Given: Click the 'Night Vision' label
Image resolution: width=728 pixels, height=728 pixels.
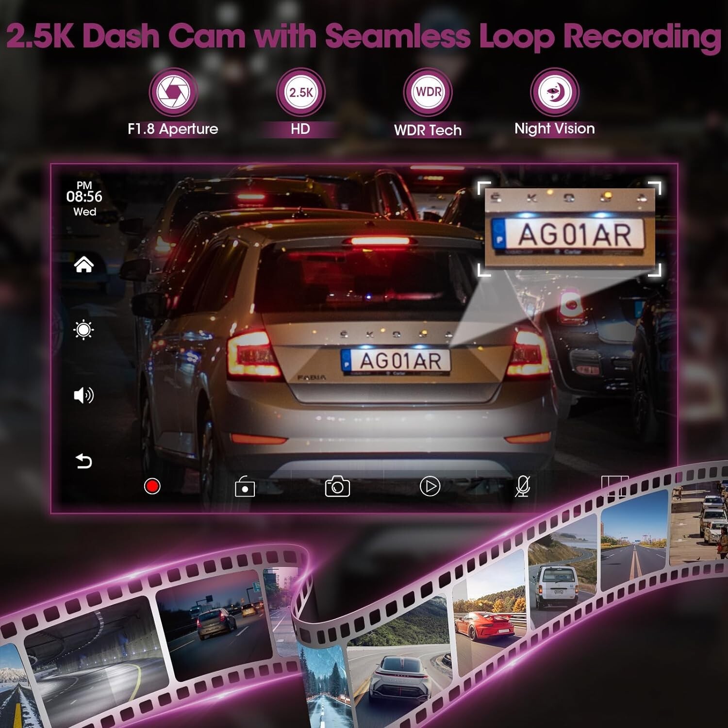Looking at the screenshot, I should pos(555,129).
